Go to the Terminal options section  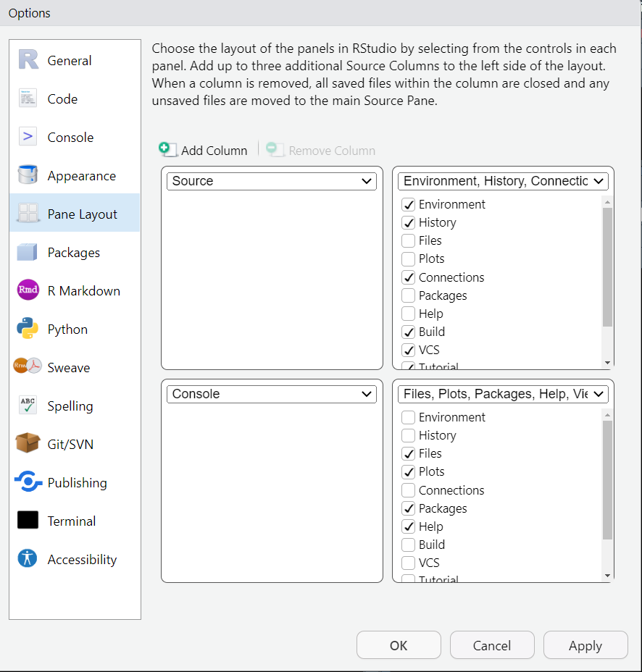(x=71, y=521)
